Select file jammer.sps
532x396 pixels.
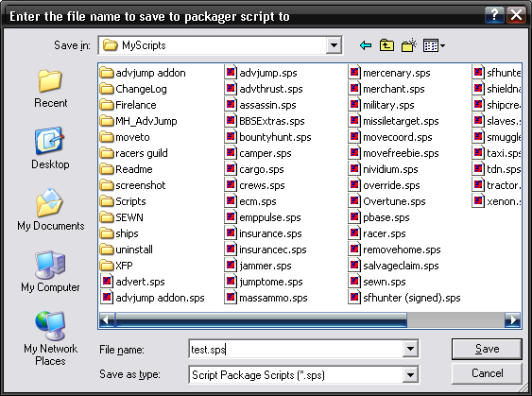point(258,266)
